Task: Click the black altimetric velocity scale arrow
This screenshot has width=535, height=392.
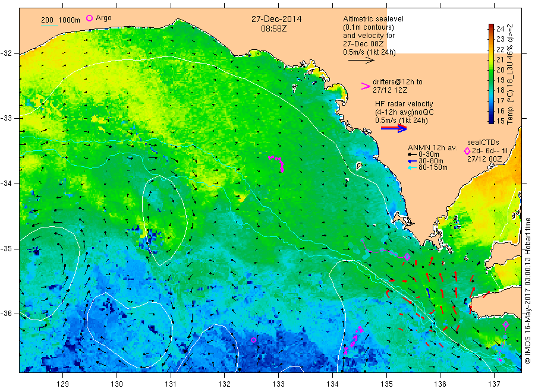Action: (x=361, y=61)
